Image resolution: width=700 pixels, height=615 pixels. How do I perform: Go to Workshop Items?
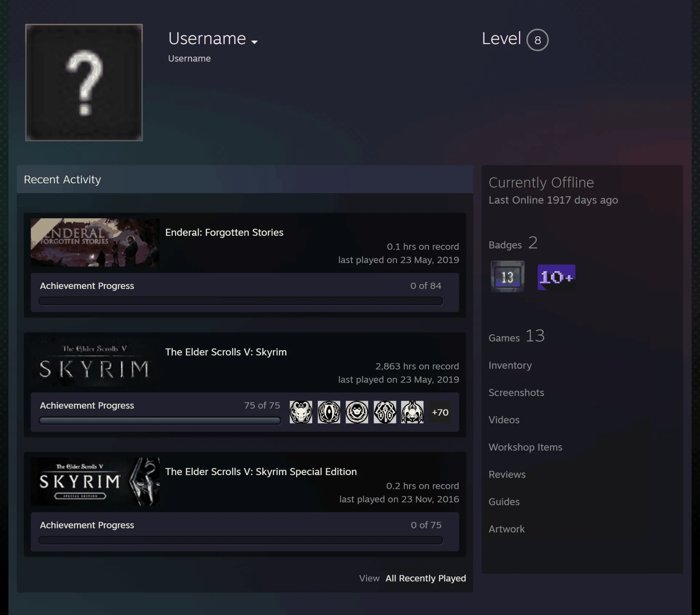click(525, 447)
